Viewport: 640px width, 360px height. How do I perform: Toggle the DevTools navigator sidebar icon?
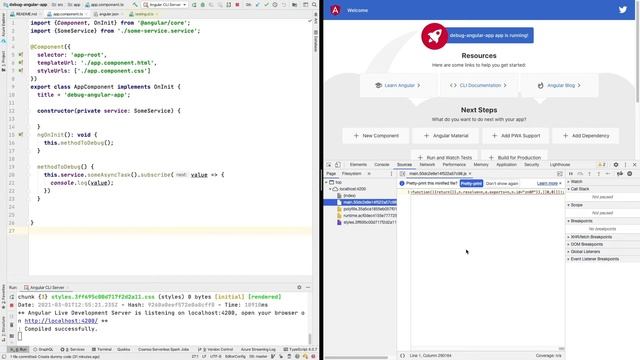[402, 173]
